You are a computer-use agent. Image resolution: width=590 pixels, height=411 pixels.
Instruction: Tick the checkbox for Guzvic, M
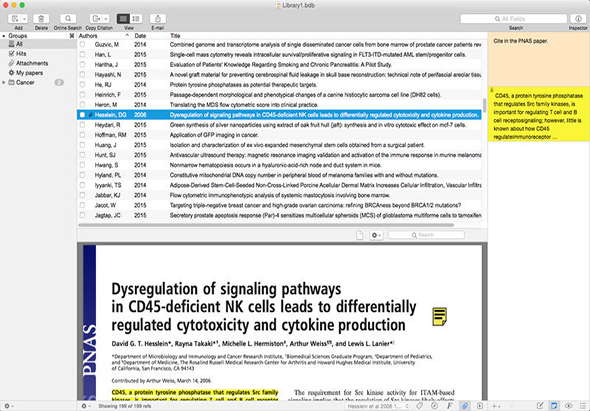pos(82,44)
